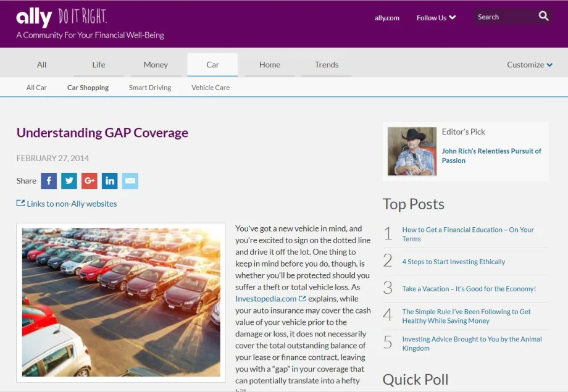
Task: Click the Editor's Pick label
Action: coord(463,132)
